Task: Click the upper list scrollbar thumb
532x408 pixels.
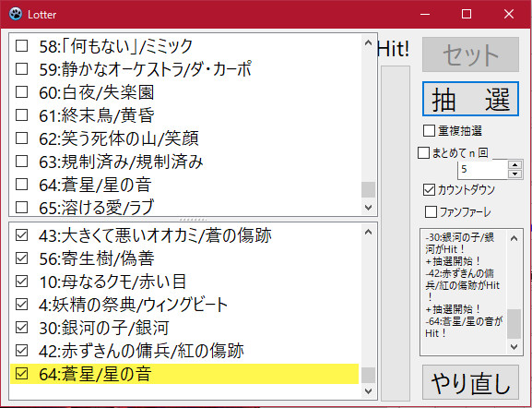Action: point(368,189)
